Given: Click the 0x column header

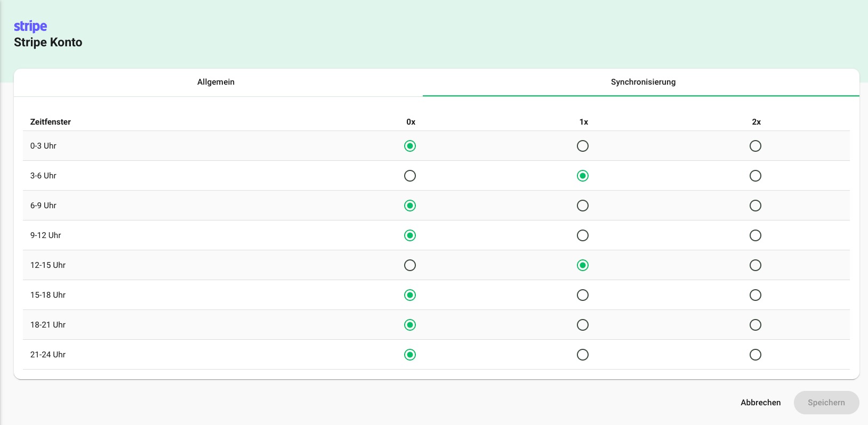Looking at the screenshot, I should 411,122.
